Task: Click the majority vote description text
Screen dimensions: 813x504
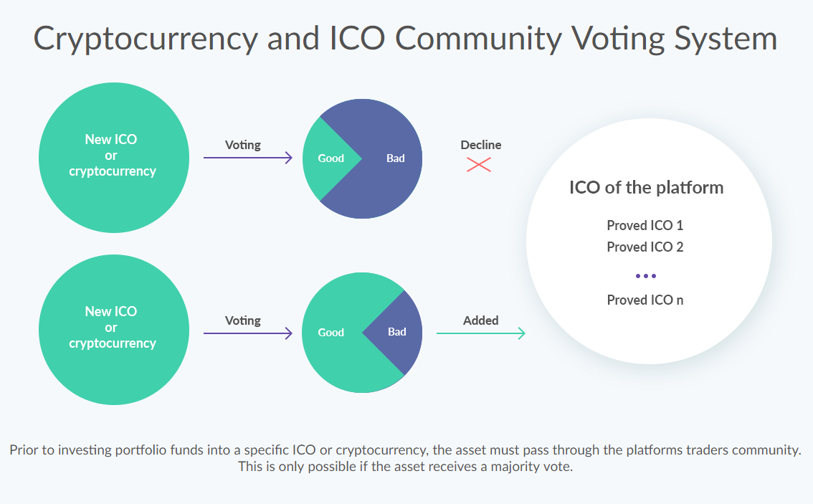Action: (406, 467)
